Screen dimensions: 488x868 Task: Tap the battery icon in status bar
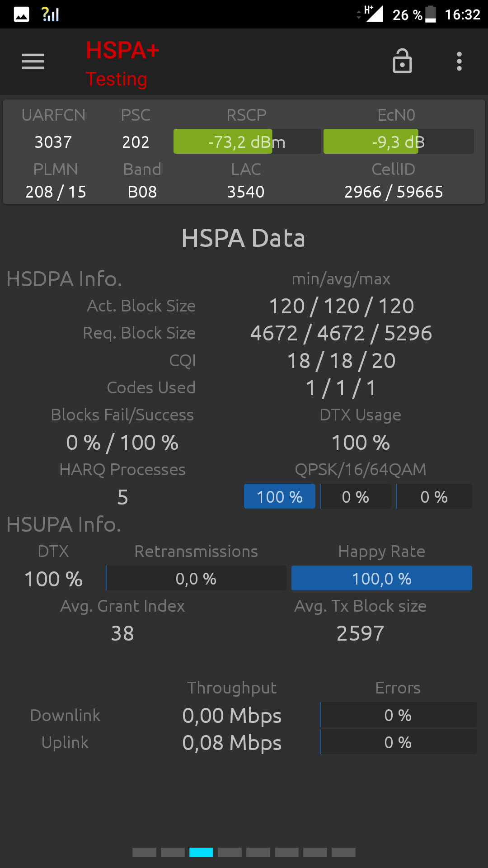coord(431,14)
